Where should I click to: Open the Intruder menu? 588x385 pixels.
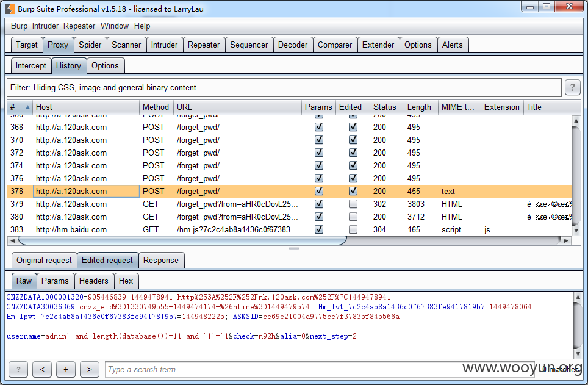point(45,26)
